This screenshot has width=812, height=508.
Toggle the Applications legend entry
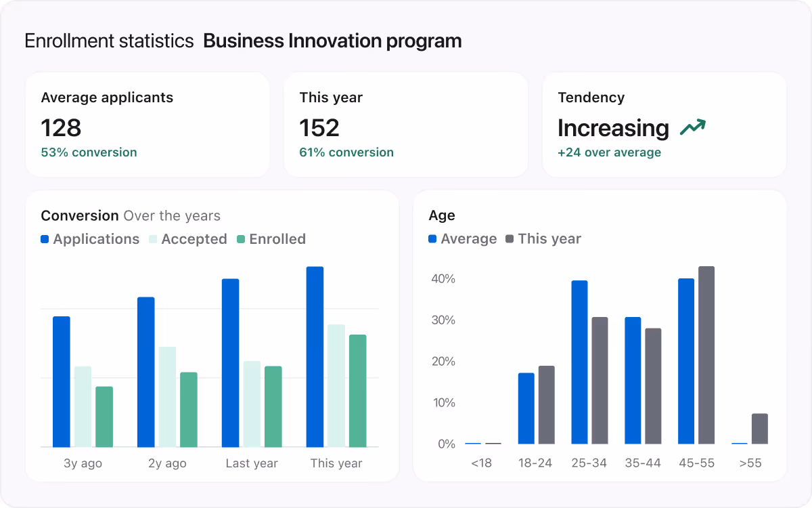coord(90,239)
